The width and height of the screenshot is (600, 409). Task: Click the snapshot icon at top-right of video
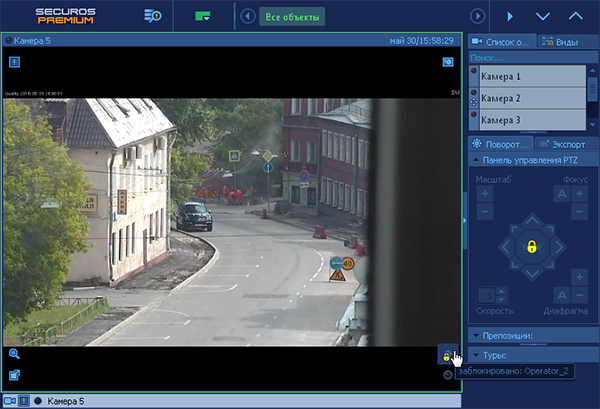449,62
